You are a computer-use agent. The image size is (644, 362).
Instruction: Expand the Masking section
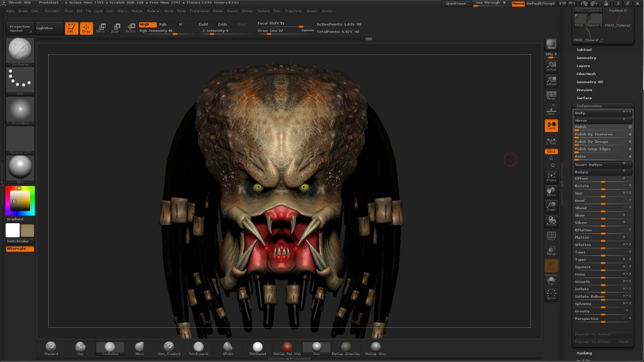pyautogui.click(x=584, y=353)
